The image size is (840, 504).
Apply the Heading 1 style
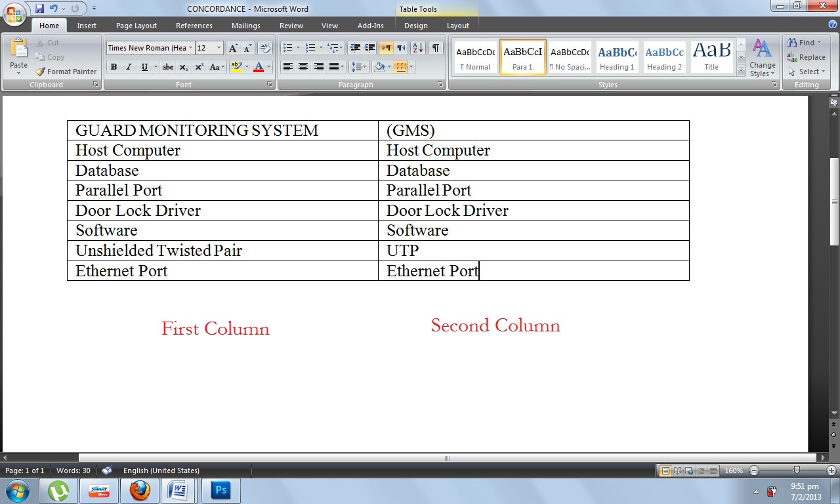(616, 56)
